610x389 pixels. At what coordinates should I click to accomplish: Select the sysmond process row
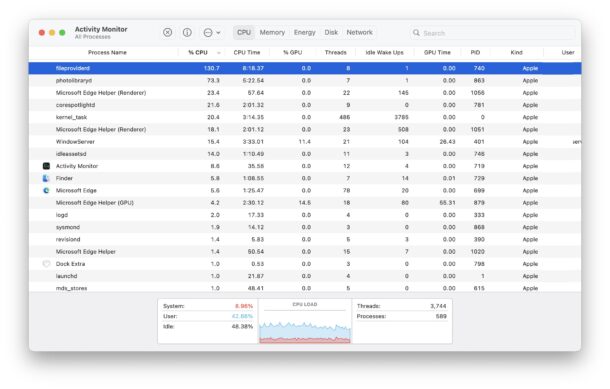click(305, 227)
